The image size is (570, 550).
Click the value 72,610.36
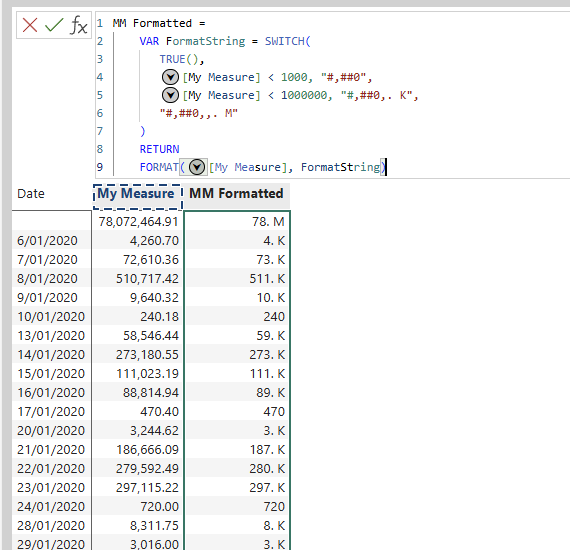pyautogui.click(x=151, y=260)
